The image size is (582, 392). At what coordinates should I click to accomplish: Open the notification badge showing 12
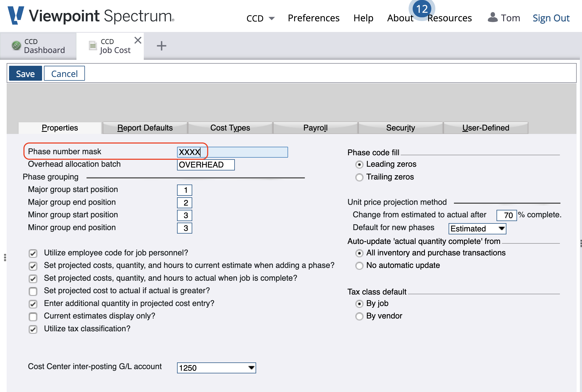(x=422, y=9)
